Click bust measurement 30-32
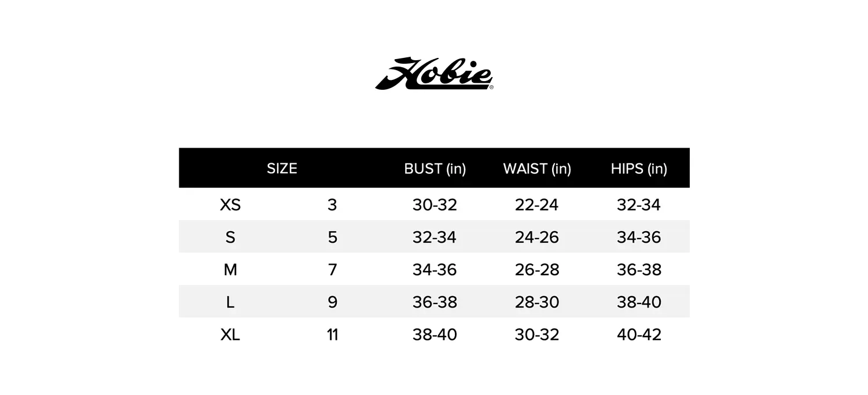This screenshot has width=868, height=395. tap(435, 205)
